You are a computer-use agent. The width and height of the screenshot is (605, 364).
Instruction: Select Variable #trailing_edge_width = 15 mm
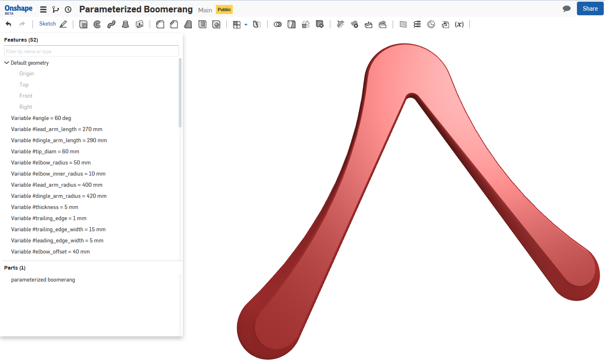[59, 229]
